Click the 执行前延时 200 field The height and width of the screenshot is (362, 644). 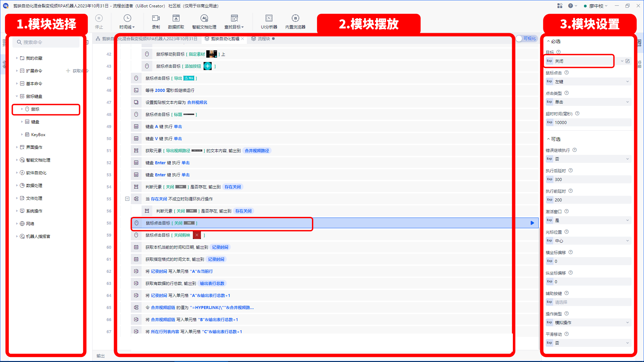589,200
